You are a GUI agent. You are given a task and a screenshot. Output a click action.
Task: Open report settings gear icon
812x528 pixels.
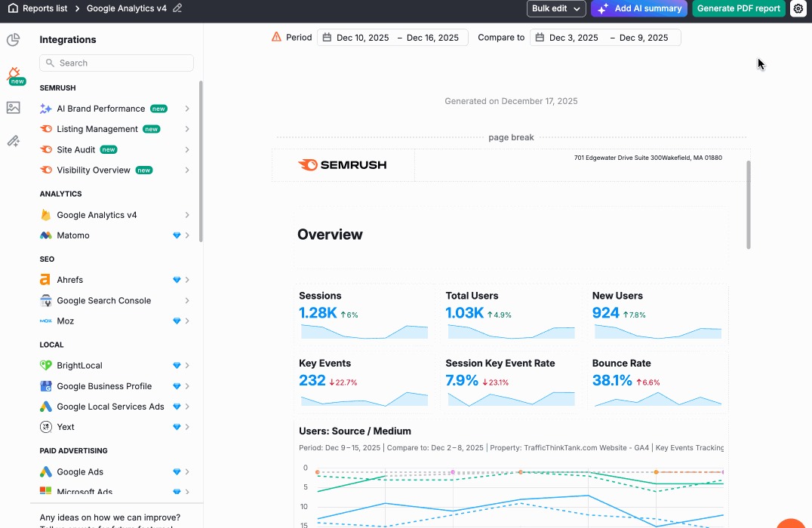[x=798, y=8]
